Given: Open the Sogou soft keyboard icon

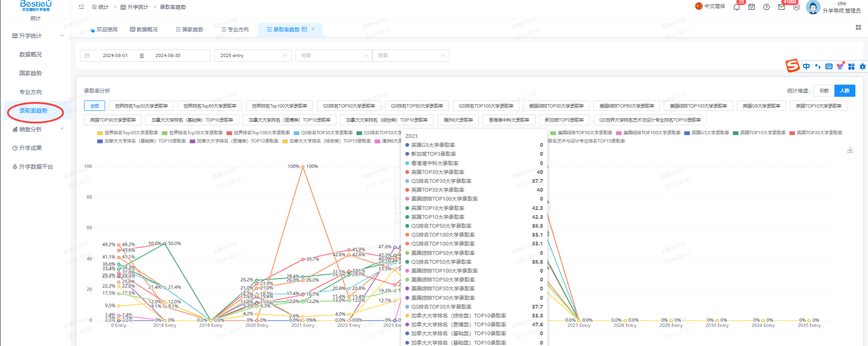Looking at the screenshot, I should 829,66.
